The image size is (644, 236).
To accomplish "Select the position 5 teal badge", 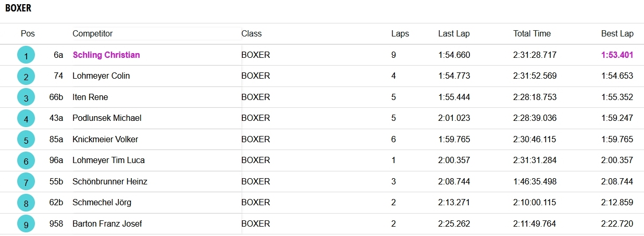I will tap(26, 140).
